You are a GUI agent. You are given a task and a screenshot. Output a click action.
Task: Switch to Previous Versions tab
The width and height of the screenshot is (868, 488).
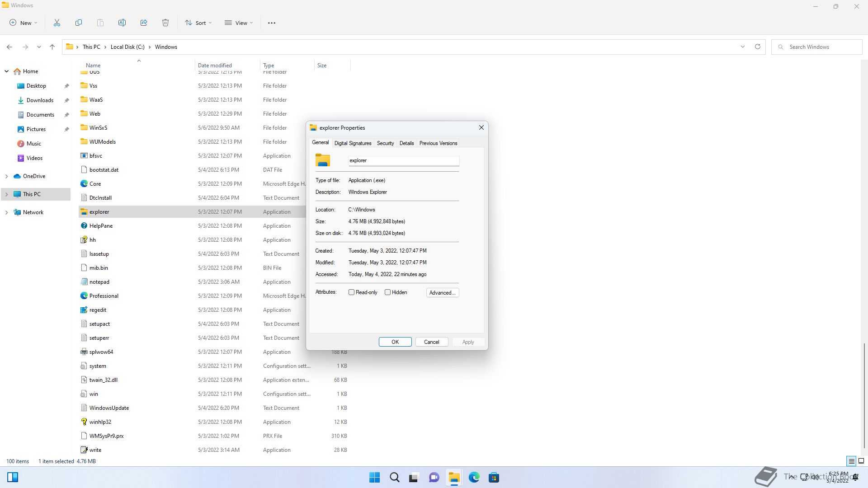pyautogui.click(x=438, y=143)
